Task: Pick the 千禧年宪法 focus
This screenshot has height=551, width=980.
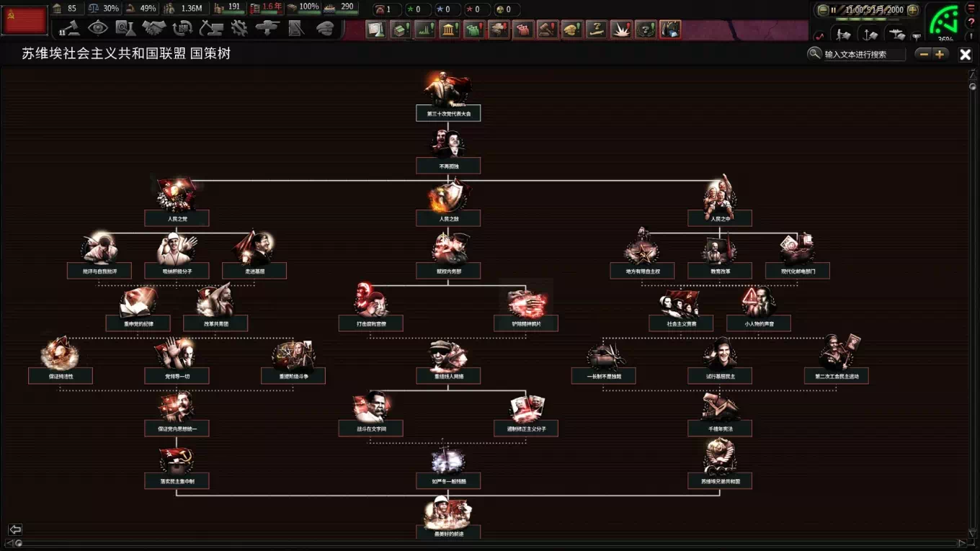Action: pos(720,429)
